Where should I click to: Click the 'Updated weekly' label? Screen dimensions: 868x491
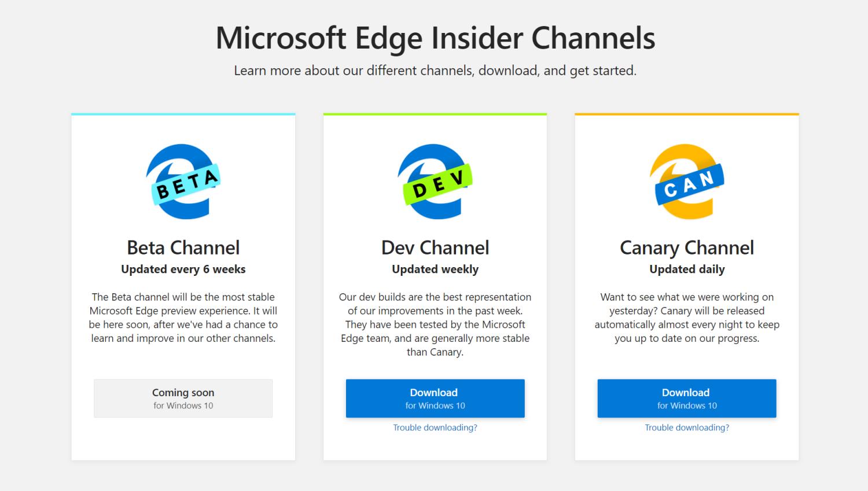point(435,269)
